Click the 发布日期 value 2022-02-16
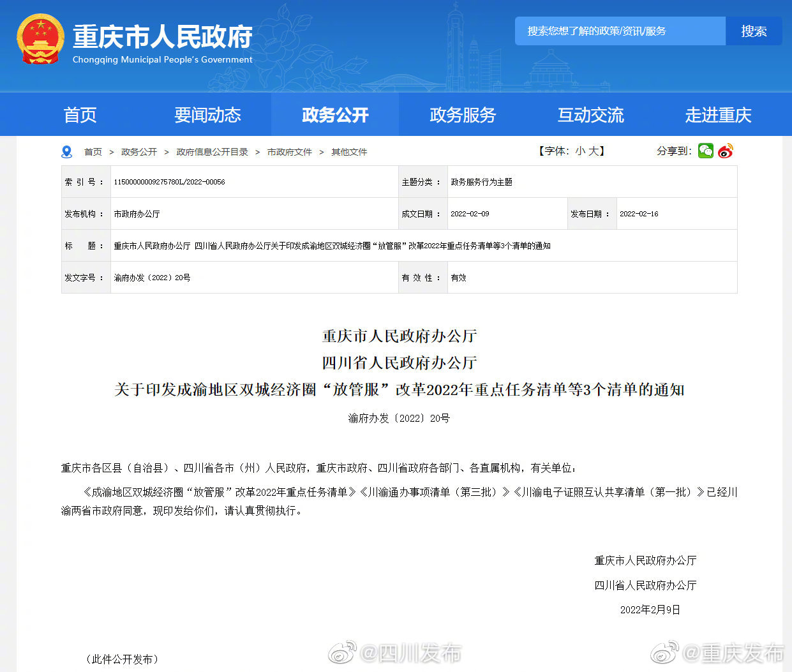The width and height of the screenshot is (792, 672). (x=639, y=214)
